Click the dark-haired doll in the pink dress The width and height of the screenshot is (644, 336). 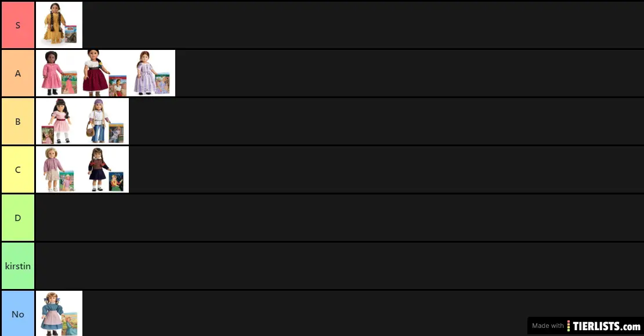(x=59, y=121)
